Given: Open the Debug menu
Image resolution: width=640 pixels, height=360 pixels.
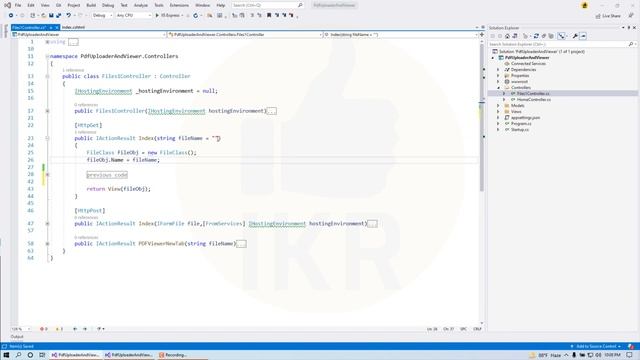Looking at the screenshot, I should pos(108,5).
